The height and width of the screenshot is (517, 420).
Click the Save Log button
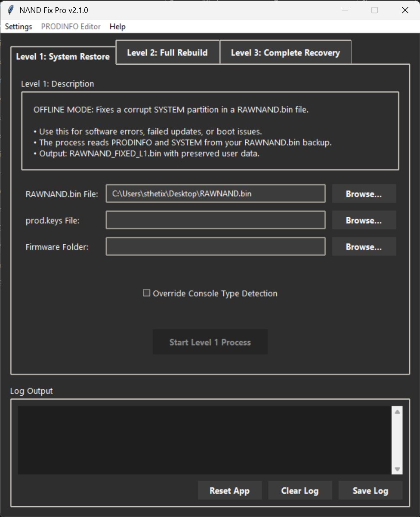(x=370, y=491)
